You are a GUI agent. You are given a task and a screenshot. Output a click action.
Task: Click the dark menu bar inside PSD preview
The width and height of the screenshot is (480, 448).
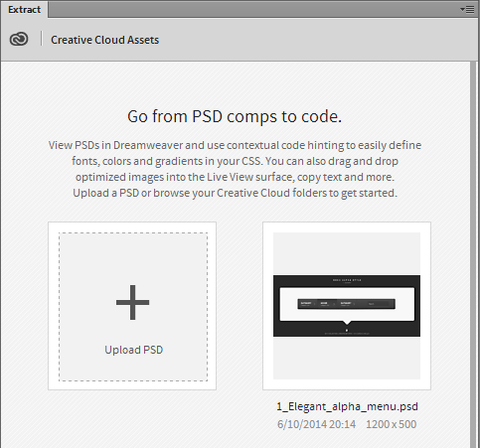point(347,304)
